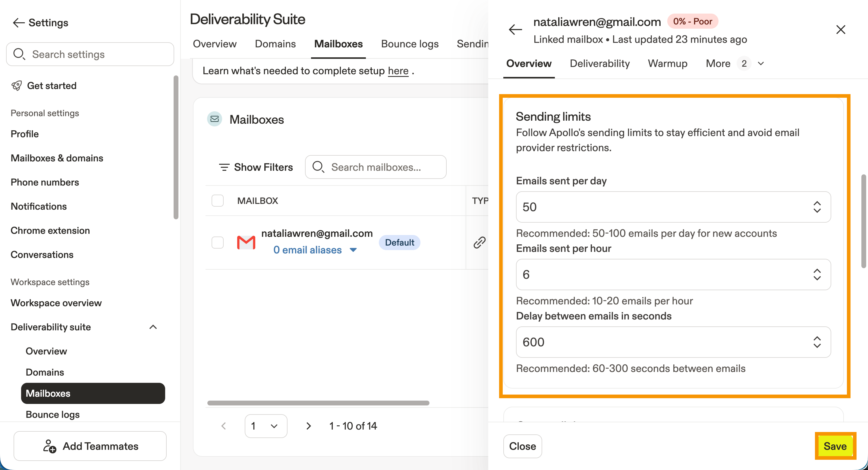Open Bounce logs in the sidebar

(x=52, y=414)
